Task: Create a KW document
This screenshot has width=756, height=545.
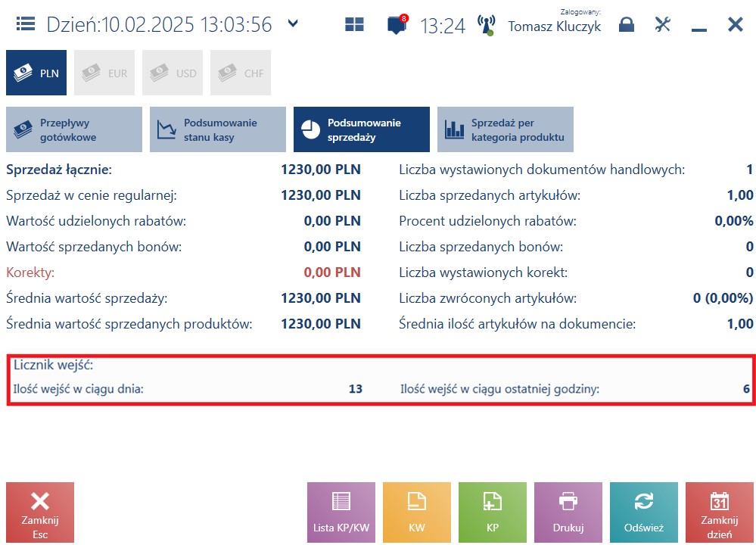Action: [416, 512]
